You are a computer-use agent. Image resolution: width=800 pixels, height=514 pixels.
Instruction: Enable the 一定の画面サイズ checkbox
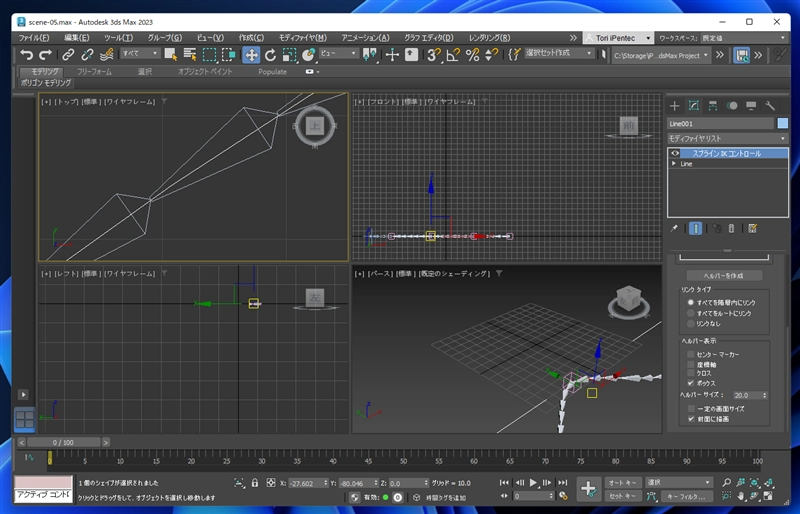point(691,408)
